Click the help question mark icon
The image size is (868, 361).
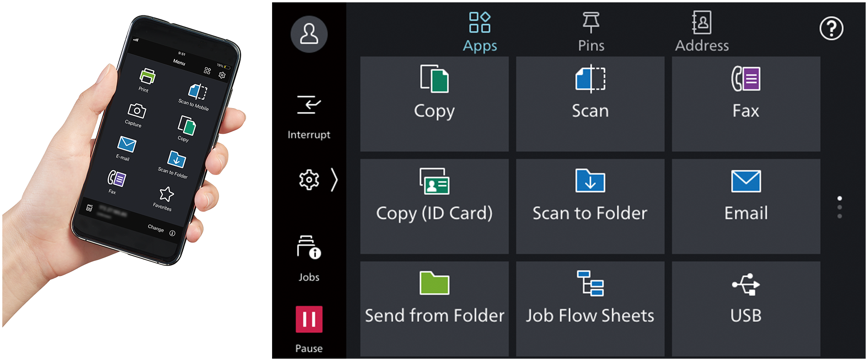(x=831, y=29)
